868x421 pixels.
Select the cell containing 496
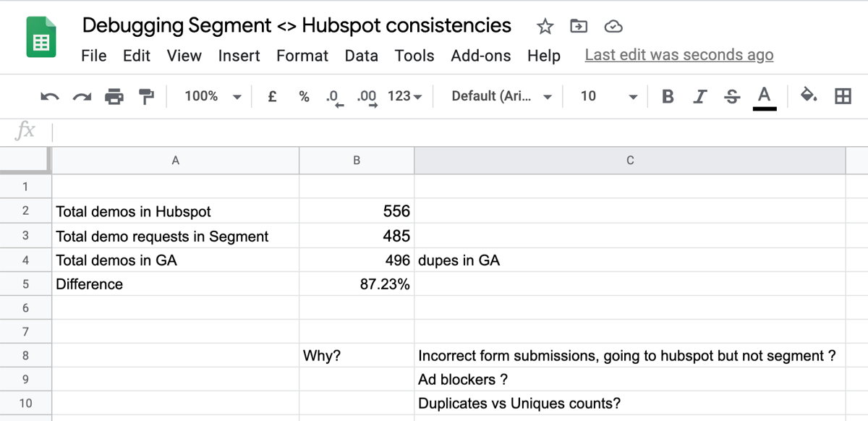point(357,260)
